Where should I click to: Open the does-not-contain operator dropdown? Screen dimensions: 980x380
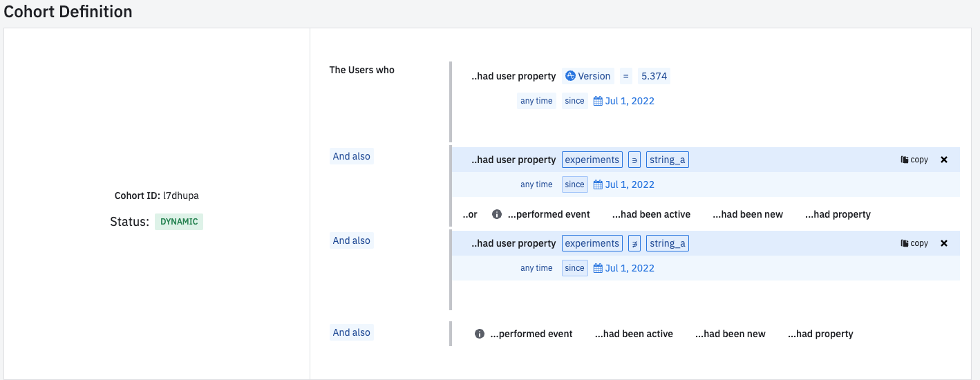[634, 243]
